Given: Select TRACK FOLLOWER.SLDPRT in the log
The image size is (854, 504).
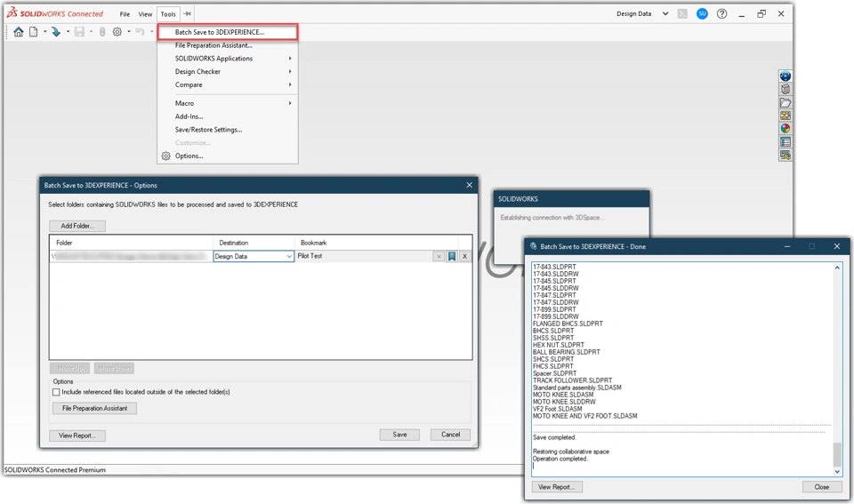Looking at the screenshot, I should [x=572, y=381].
